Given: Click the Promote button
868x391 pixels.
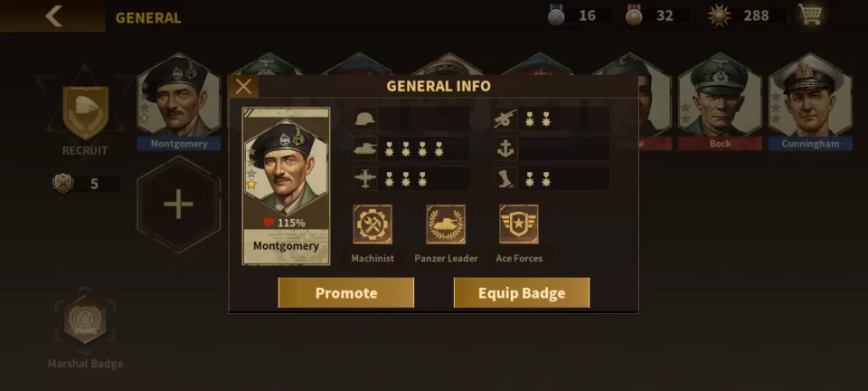Looking at the screenshot, I should (x=346, y=292).
